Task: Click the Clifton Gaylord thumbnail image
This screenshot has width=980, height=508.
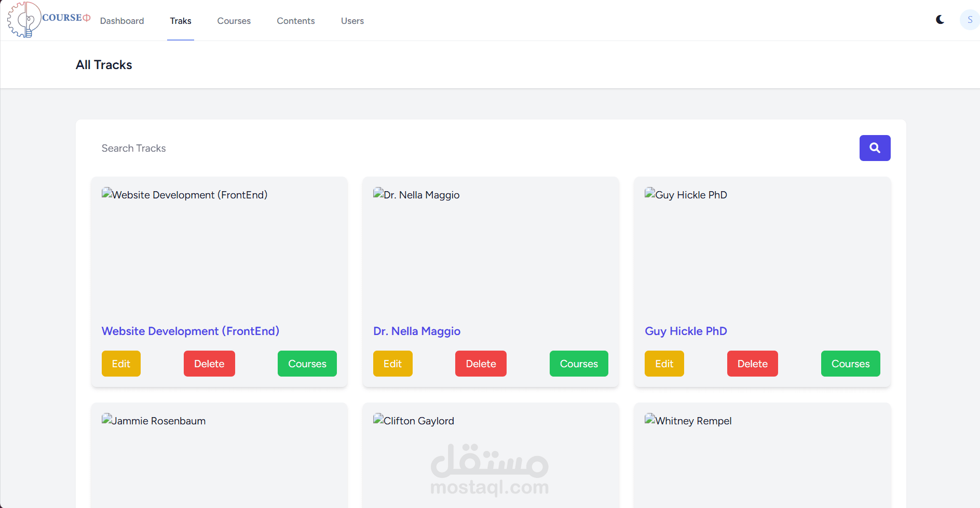Action: pyautogui.click(x=414, y=420)
